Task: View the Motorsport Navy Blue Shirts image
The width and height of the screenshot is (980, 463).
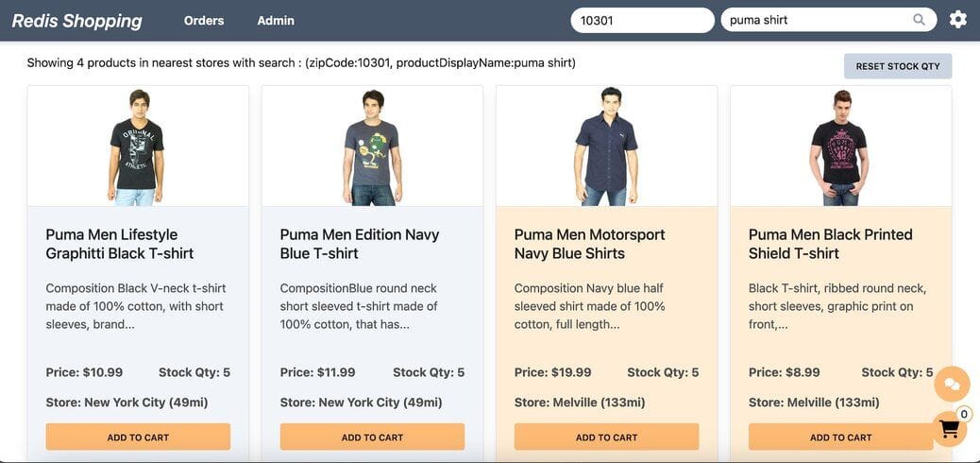Action: [x=606, y=146]
